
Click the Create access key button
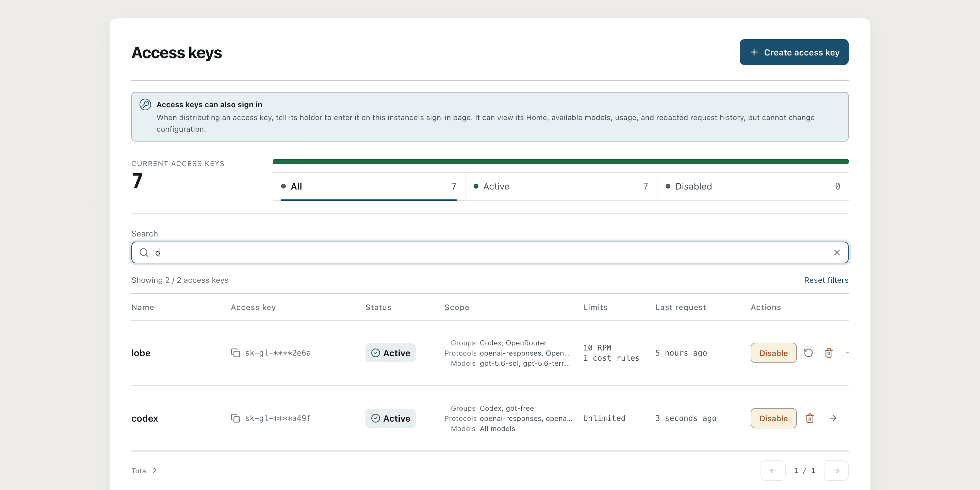pyautogui.click(x=794, y=52)
